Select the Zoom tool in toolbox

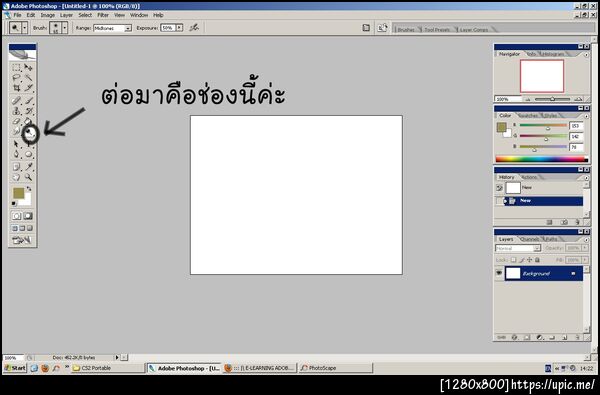click(28, 177)
